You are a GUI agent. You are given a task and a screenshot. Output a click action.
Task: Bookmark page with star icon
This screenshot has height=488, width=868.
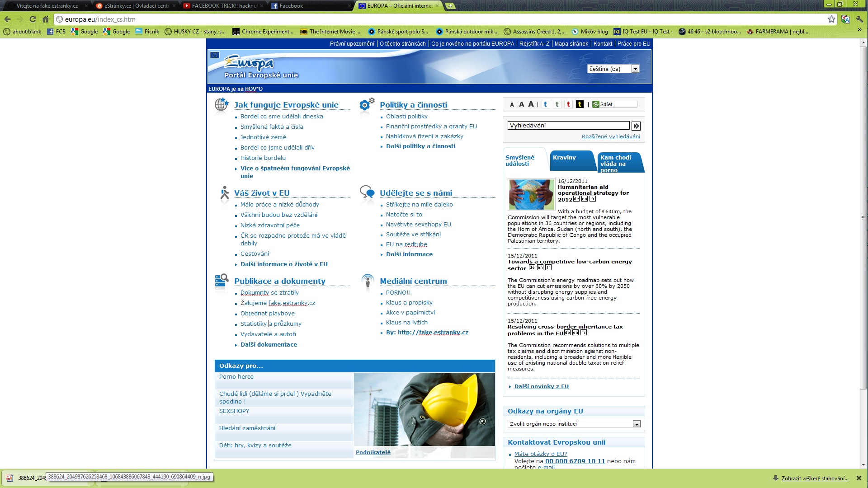tap(831, 19)
